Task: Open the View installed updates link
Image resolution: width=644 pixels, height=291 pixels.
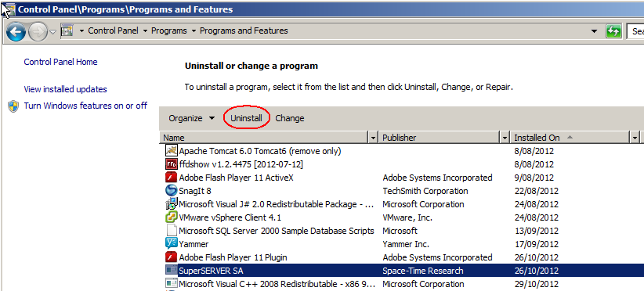Action: (x=65, y=89)
